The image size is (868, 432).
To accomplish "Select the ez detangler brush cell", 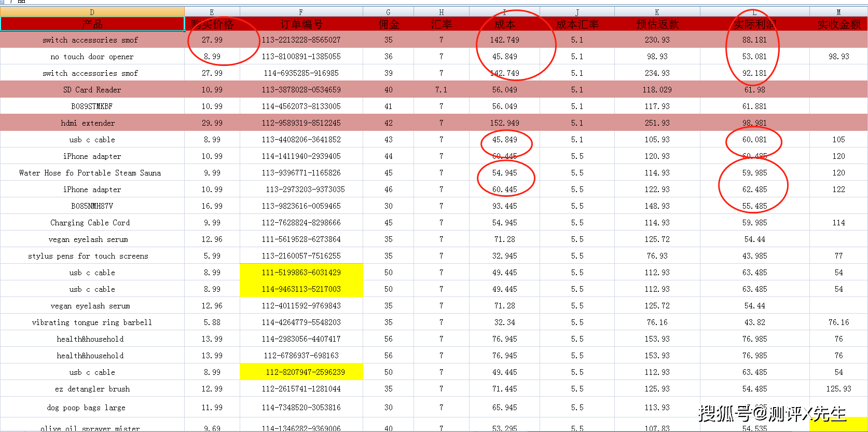I will coord(92,388).
